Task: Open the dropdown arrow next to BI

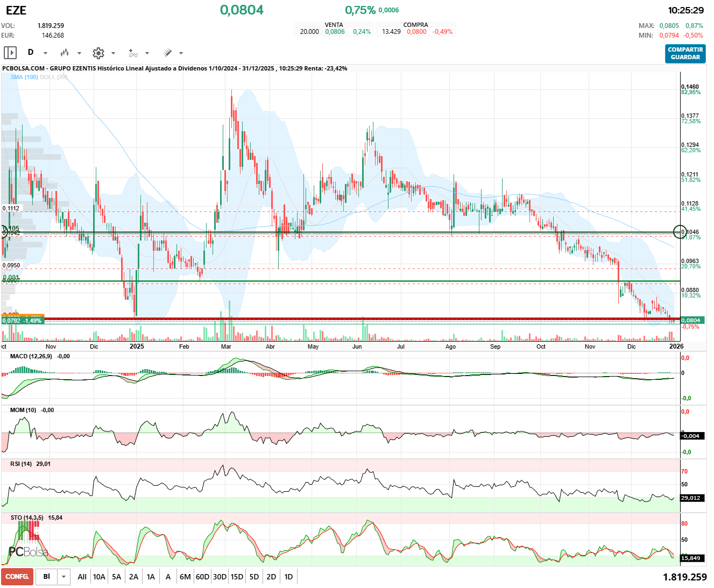Action: pos(64,577)
